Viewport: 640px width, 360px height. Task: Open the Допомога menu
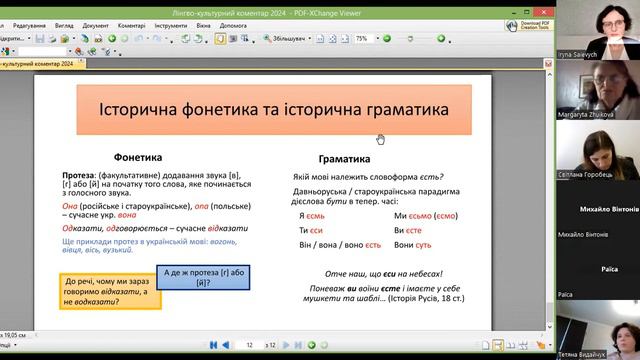click(x=233, y=26)
